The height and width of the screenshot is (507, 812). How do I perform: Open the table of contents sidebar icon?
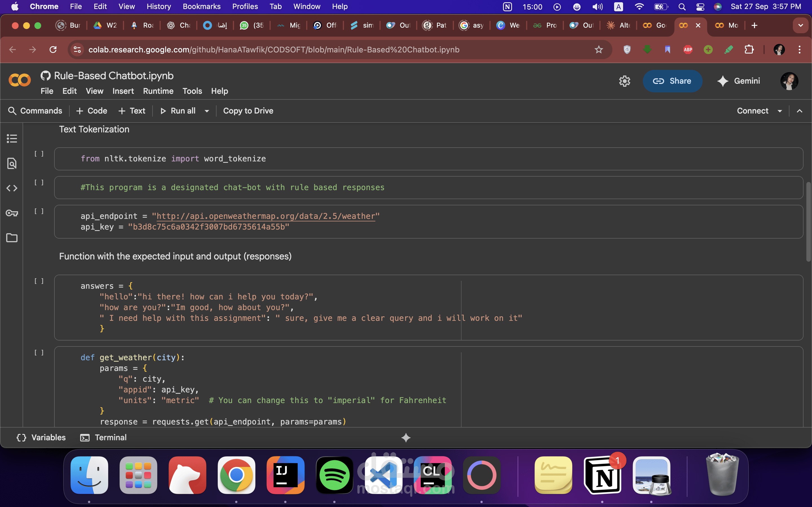(x=12, y=139)
